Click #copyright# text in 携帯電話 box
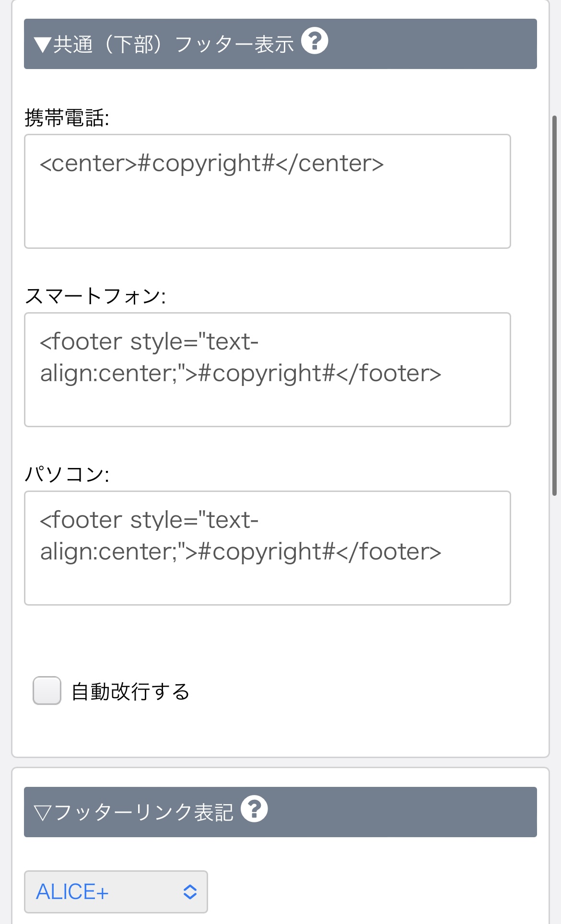 [206, 164]
